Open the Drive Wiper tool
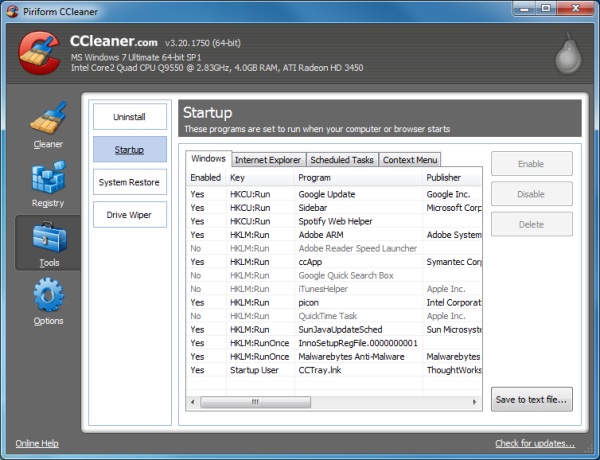This screenshot has width=600, height=460. click(130, 215)
